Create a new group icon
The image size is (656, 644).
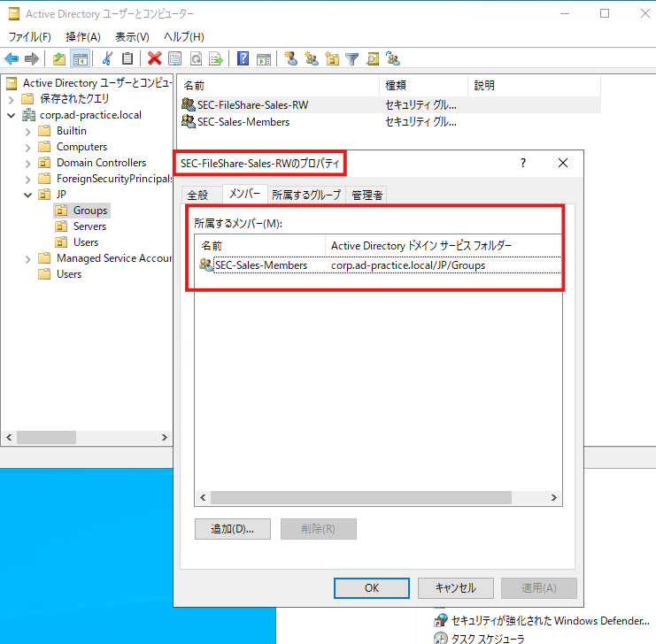[x=312, y=59]
